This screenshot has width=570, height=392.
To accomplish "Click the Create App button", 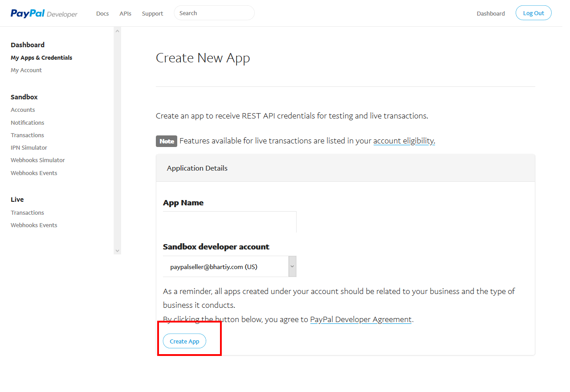I will [184, 341].
